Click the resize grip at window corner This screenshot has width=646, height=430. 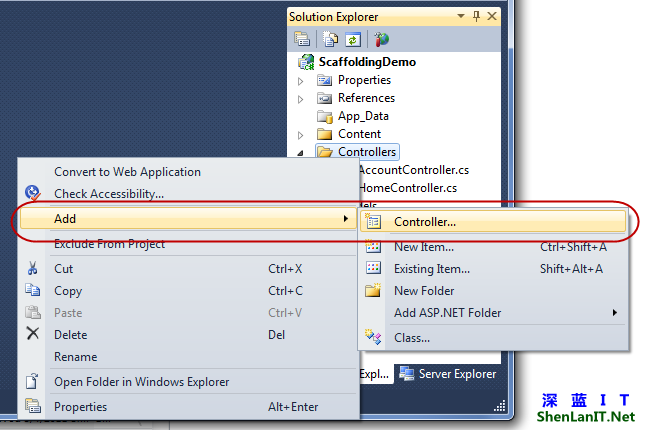[500, 407]
